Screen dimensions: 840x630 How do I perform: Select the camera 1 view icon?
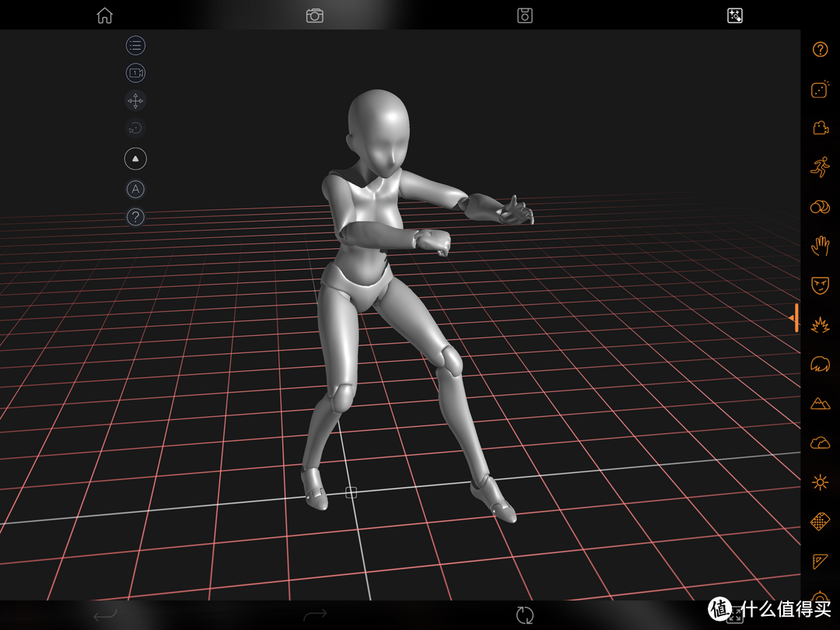point(135,73)
